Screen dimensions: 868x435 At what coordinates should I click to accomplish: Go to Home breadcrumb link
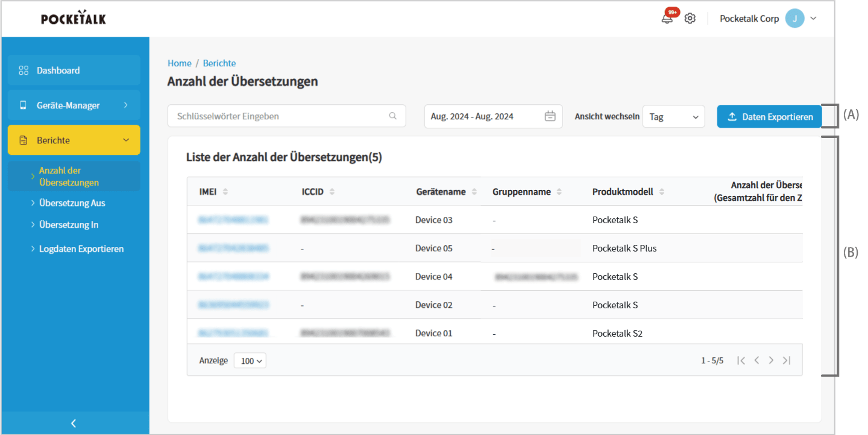click(x=180, y=63)
